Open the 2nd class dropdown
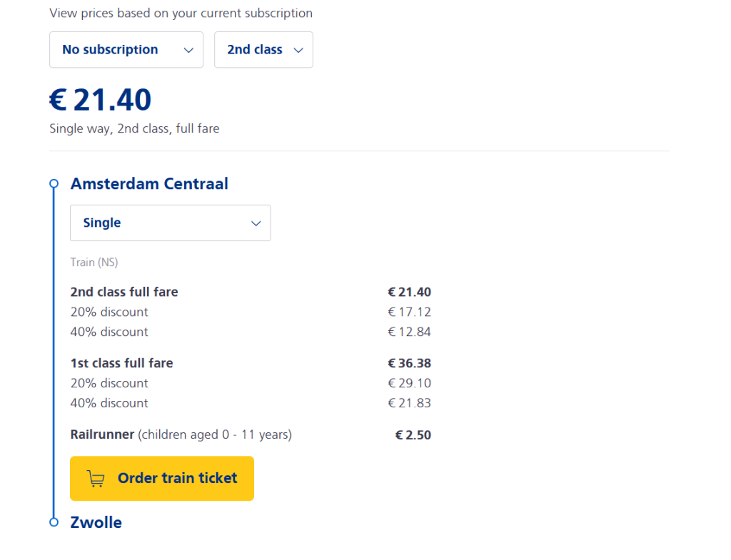The width and height of the screenshot is (731, 560). [263, 50]
